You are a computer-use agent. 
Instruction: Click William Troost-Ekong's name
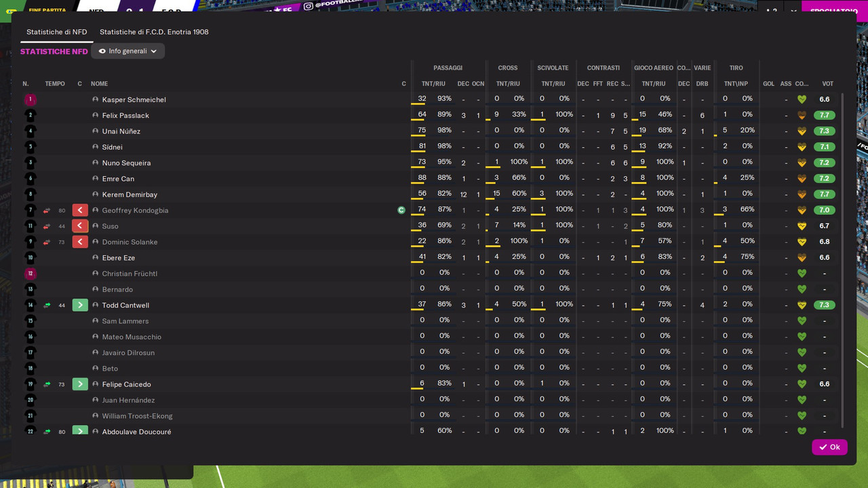pyautogui.click(x=137, y=416)
